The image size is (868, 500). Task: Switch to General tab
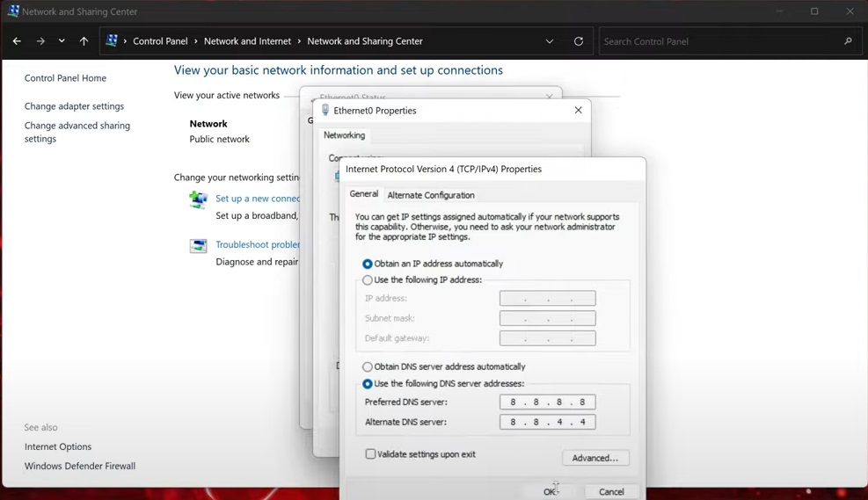364,194
